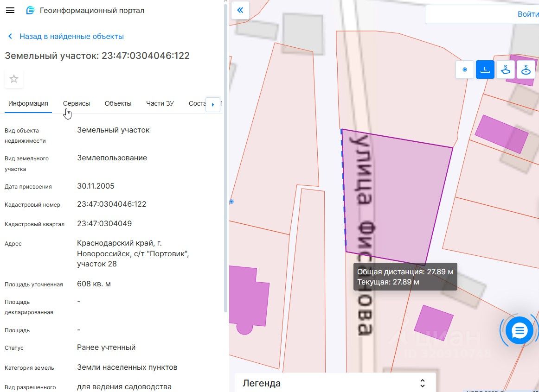Open the Части ЗУ tab
Viewport: 539px width, 392px height.
[160, 103]
